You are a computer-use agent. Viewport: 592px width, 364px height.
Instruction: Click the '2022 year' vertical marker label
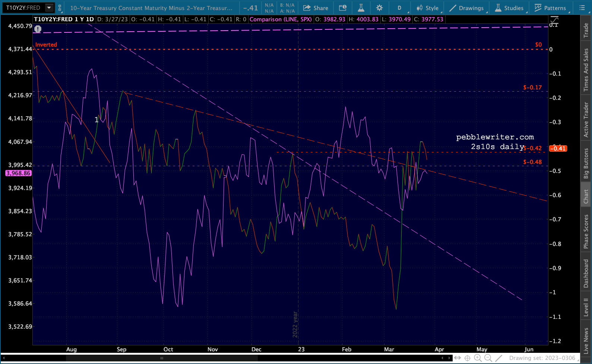295,325
